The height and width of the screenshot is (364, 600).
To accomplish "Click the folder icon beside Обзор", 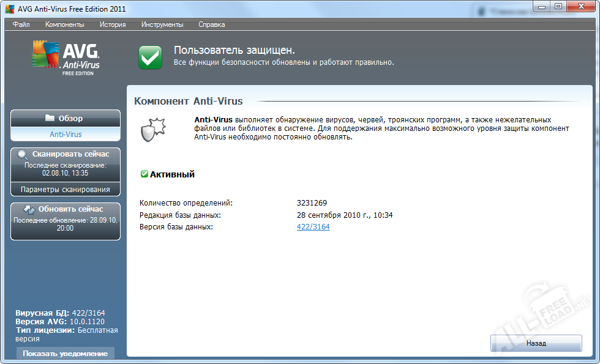I will pyautogui.click(x=50, y=118).
